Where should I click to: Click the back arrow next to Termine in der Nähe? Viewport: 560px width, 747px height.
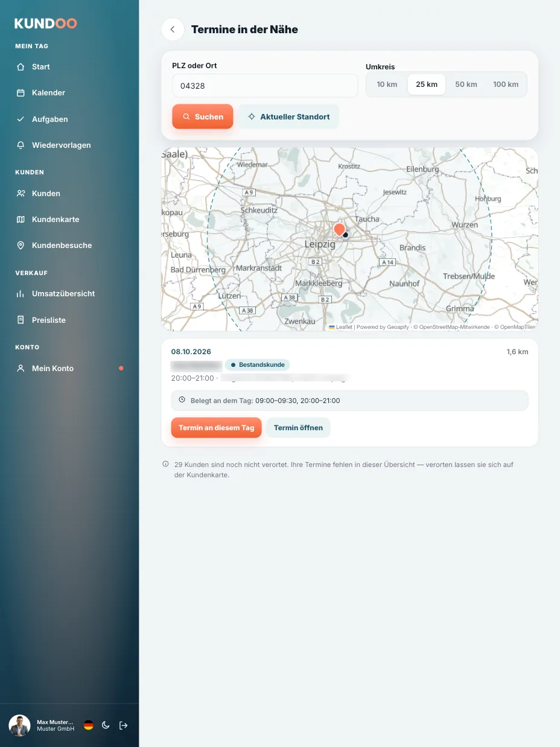173,30
